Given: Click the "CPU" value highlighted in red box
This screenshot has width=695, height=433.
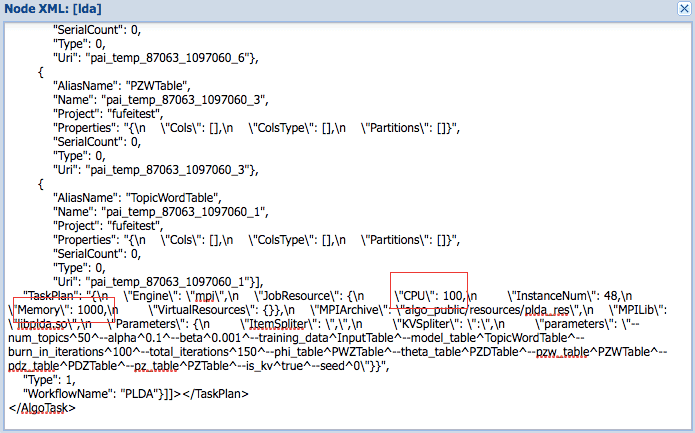Looking at the screenshot, I should pos(453,296).
